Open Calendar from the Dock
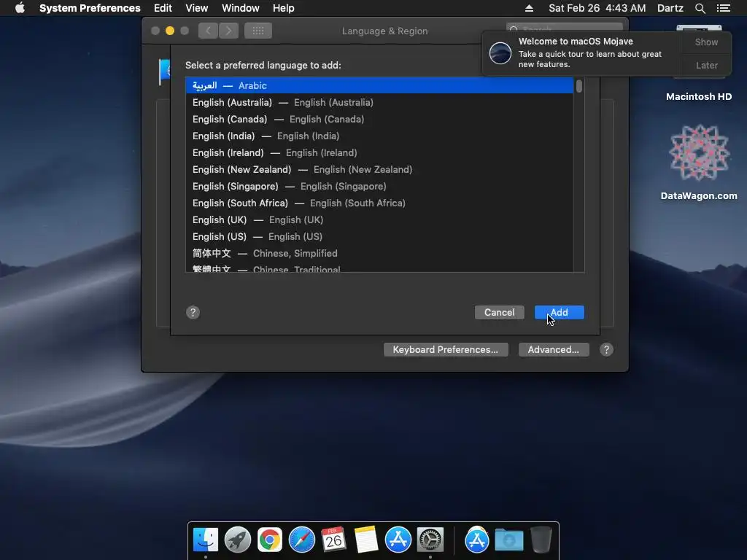 pyautogui.click(x=333, y=540)
